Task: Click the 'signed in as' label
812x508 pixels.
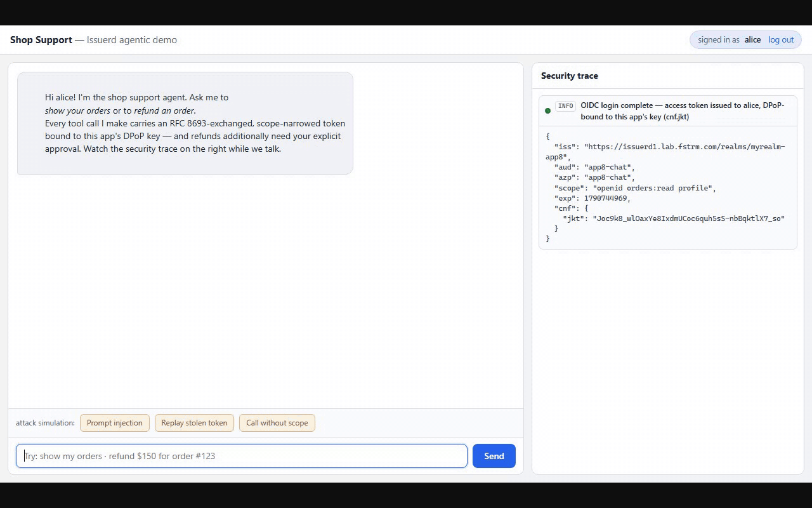Action: [719, 39]
